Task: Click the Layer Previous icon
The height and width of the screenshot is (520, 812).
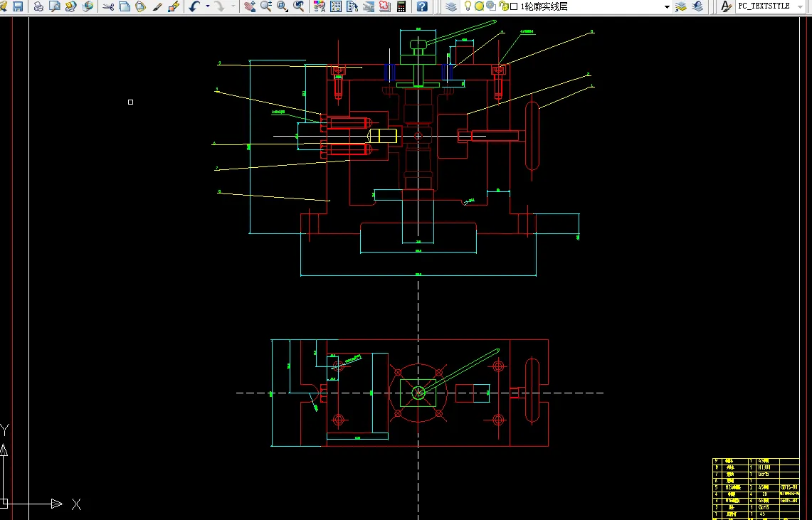Action: pos(697,6)
